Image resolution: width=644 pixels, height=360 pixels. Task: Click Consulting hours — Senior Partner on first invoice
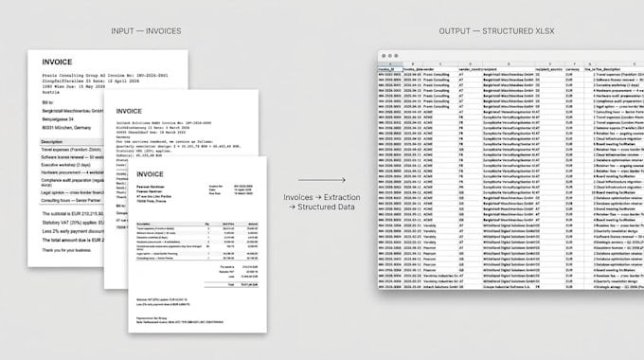coord(71,200)
